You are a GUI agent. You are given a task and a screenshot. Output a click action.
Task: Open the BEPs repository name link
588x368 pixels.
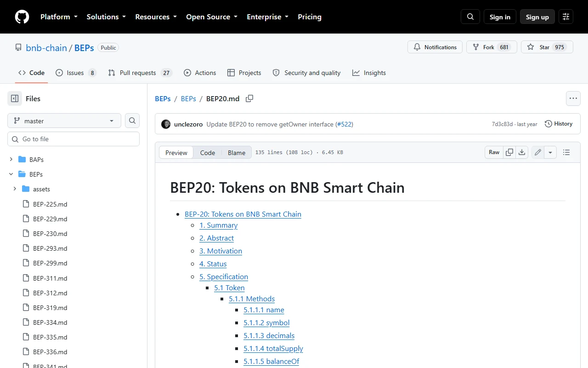pyautogui.click(x=84, y=47)
